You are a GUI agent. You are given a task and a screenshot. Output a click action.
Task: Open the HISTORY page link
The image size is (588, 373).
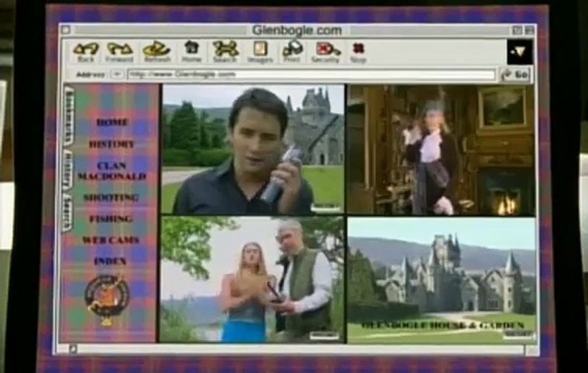point(111,144)
